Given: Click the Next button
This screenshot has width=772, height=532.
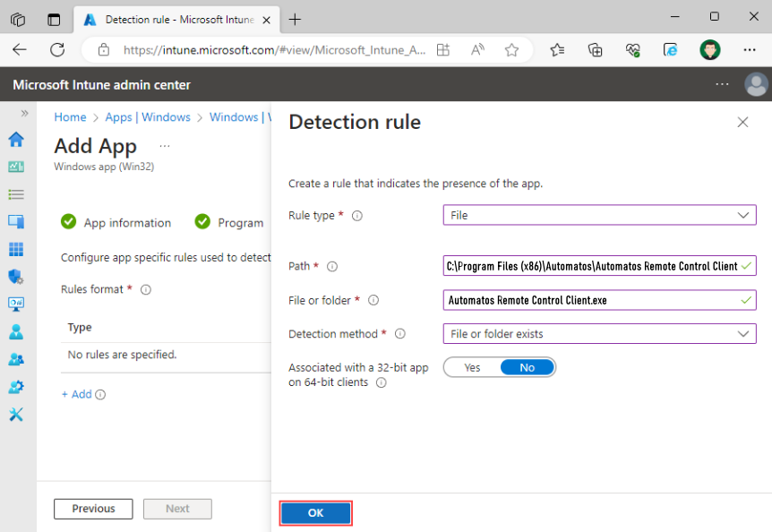Looking at the screenshot, I should tap(177, 509).
